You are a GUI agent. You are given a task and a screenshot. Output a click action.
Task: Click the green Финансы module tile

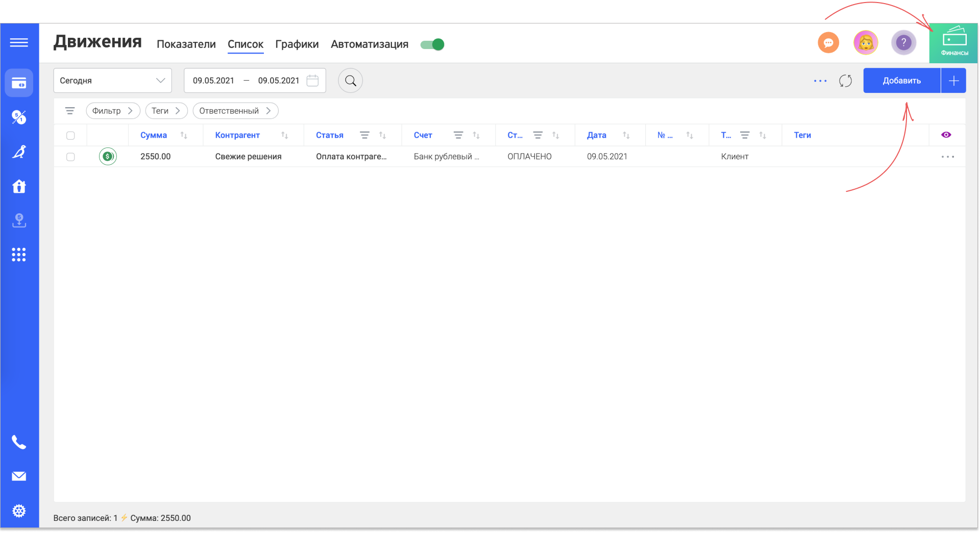click(953, 43)
